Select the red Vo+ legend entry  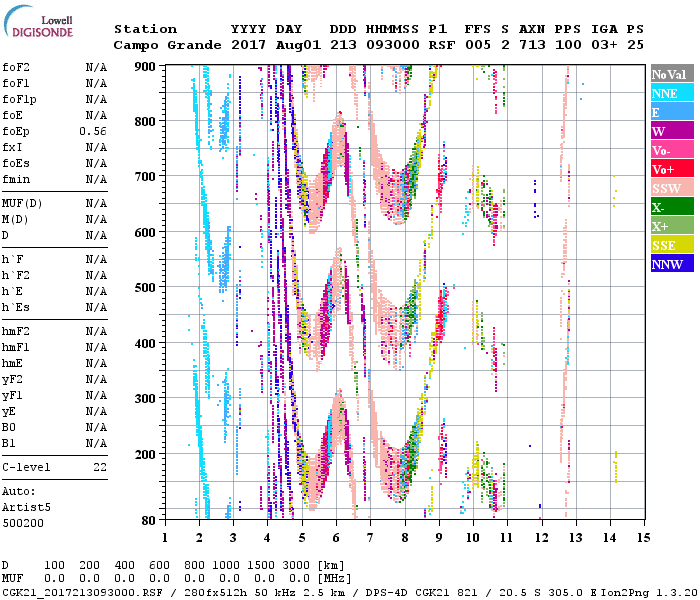tap(670, 170)
